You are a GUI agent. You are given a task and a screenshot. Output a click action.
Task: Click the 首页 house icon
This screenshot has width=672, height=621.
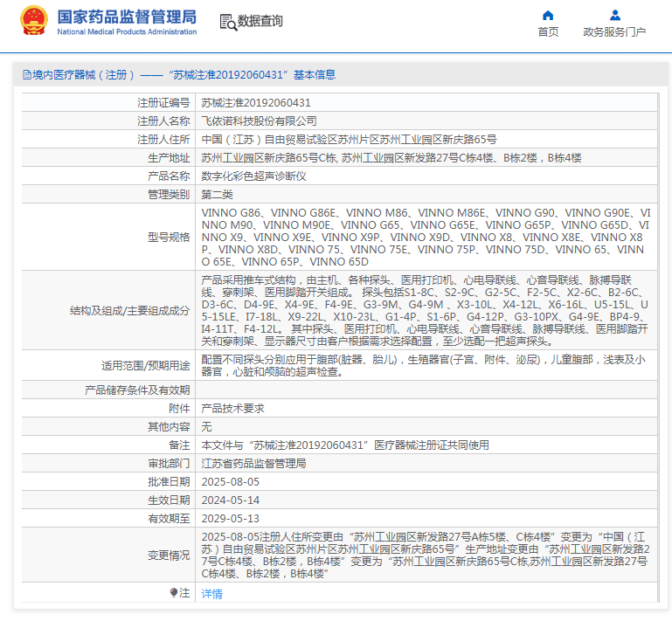548,15
